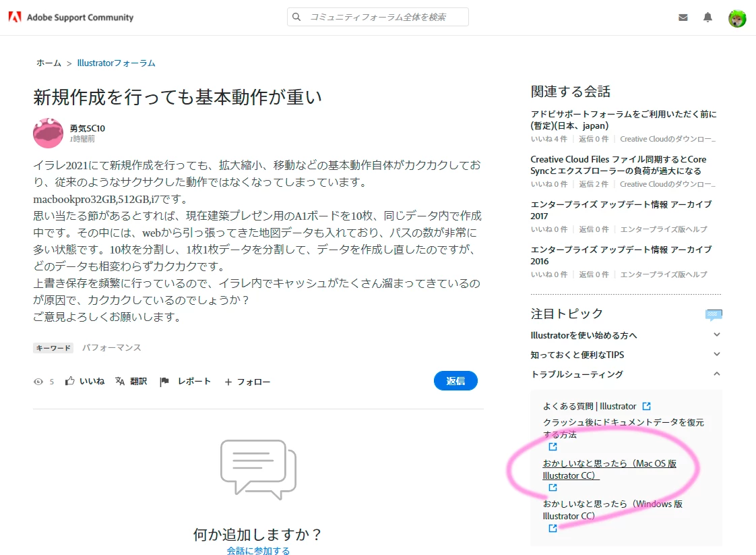
Task: Open エンタープライズ アップデート情報 アーカイブ 2016
Action: [621, 256]
